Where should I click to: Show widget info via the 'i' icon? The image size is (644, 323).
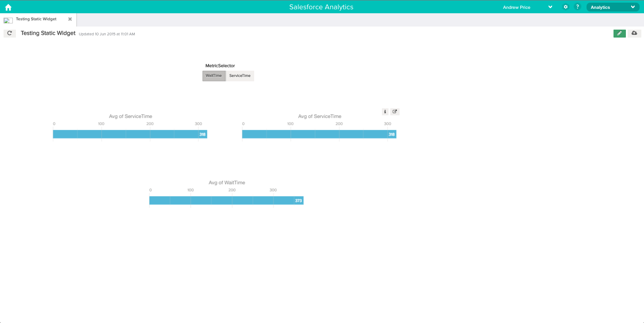(385, 112)
